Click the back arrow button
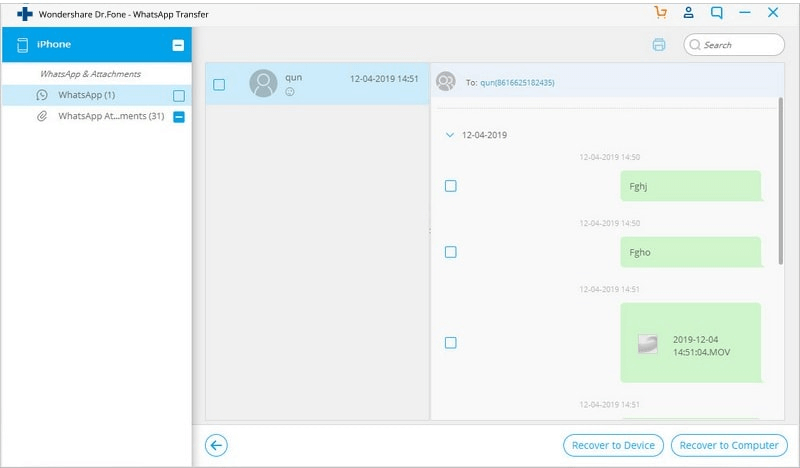The image size is (800, 468). (x=215, y=445)
